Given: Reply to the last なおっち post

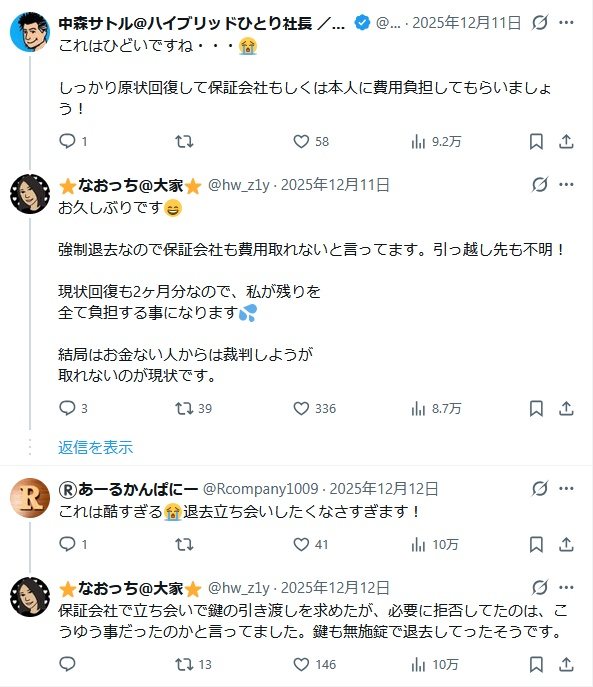Looking at the screenshot, I should [x=67, y=664].
